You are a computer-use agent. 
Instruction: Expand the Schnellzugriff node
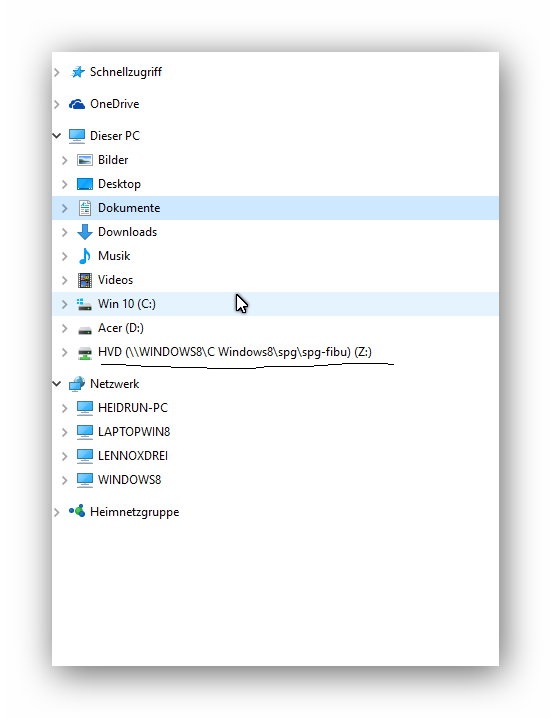pyautogui.click(x=57, y=72)
